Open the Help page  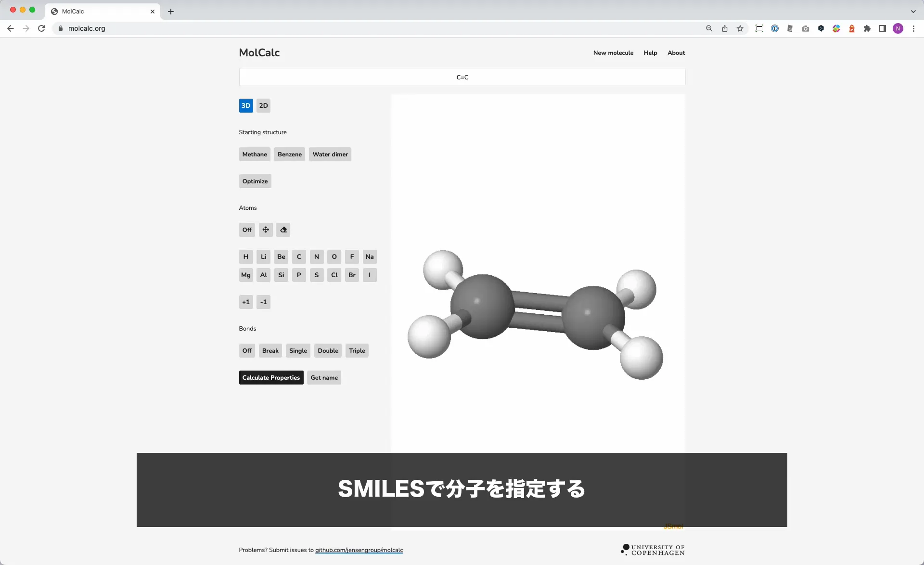click(x=650, y=53)
